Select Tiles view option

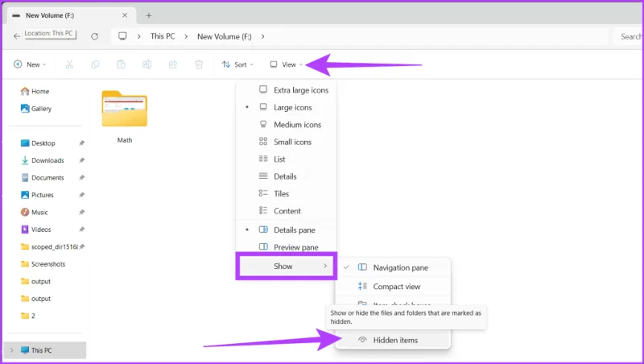pyautogui.click(x=287, y=193)
